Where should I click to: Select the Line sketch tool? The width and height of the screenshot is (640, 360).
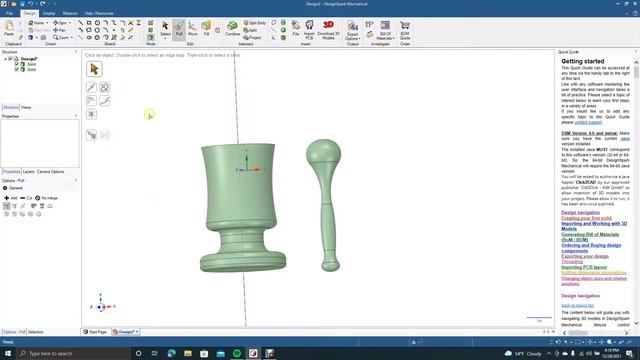click(x=80, y=23)
